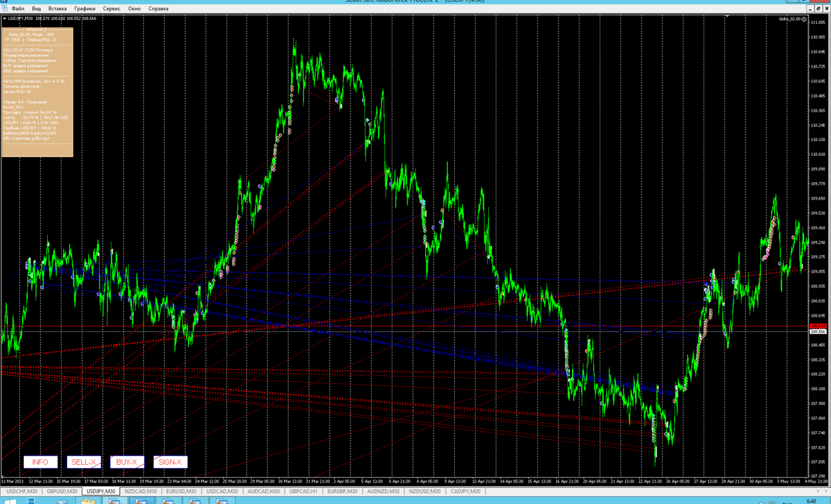Screen dimensions: 831x504
Task: Switch to the EURUSD,M30 chart tab
Action: tap(181, 491)
